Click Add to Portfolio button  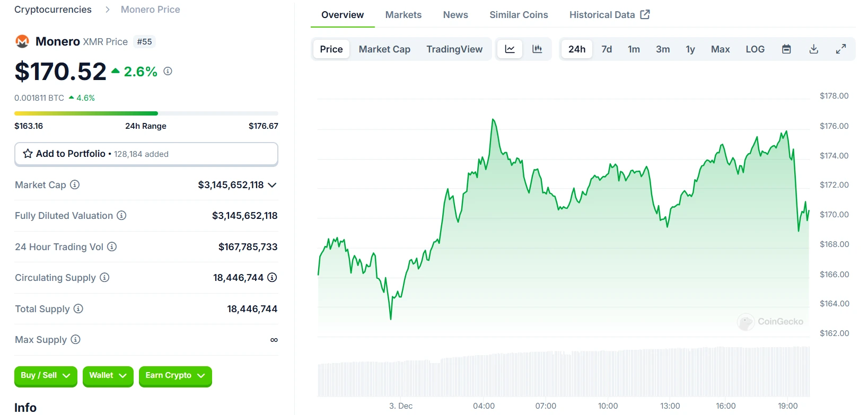pyautogui.click(x=146, y=154)
